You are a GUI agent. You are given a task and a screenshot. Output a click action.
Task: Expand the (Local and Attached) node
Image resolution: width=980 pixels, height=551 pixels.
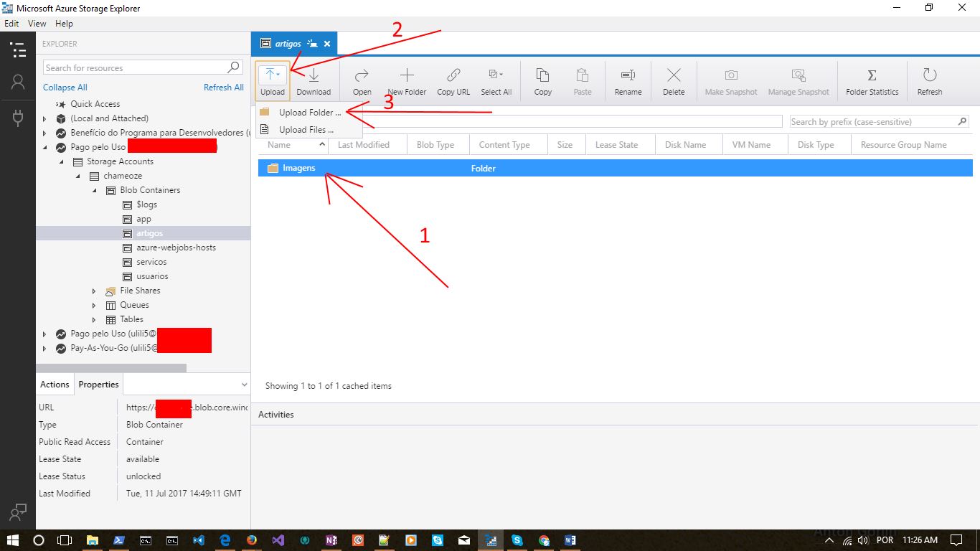click(x=44, y=118)
